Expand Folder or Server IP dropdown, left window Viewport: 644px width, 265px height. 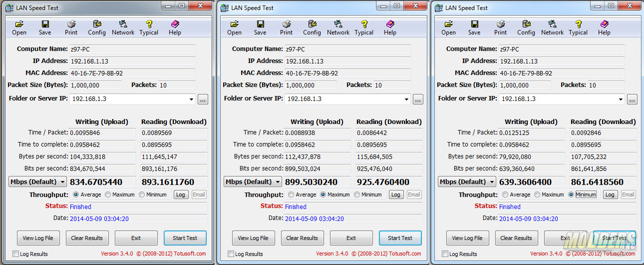192,99
